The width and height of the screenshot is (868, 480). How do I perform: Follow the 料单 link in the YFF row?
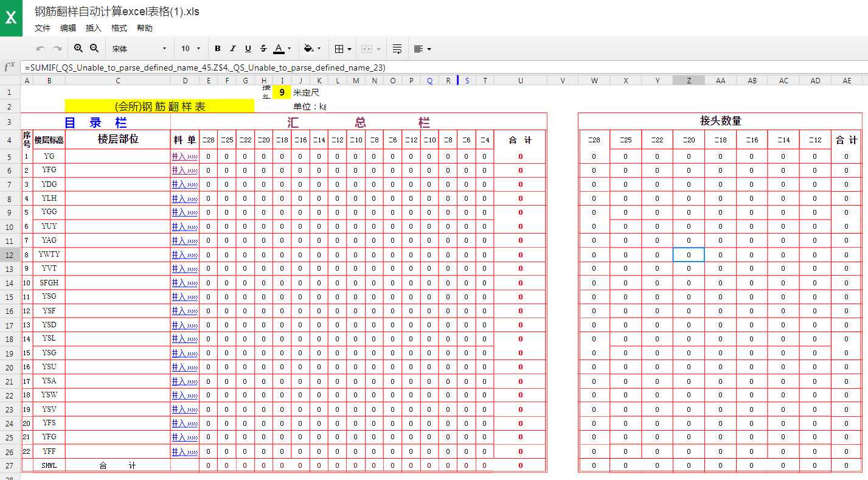click(x=185, y=451)
